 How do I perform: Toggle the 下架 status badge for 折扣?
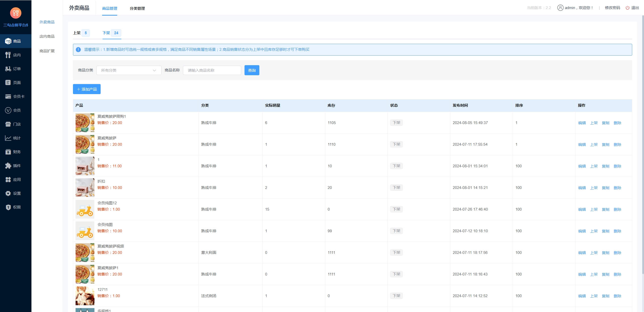pyautogui.click(x=396, y=187)
